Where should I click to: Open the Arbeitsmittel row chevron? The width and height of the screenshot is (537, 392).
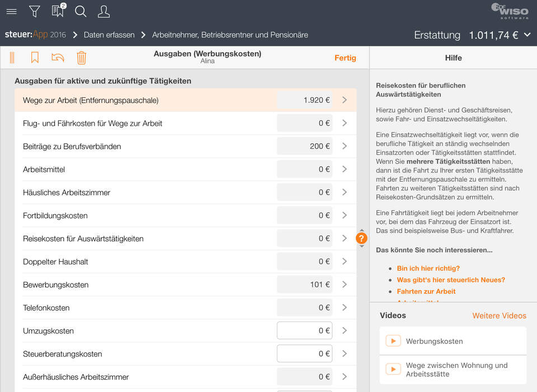pos(345,169)
